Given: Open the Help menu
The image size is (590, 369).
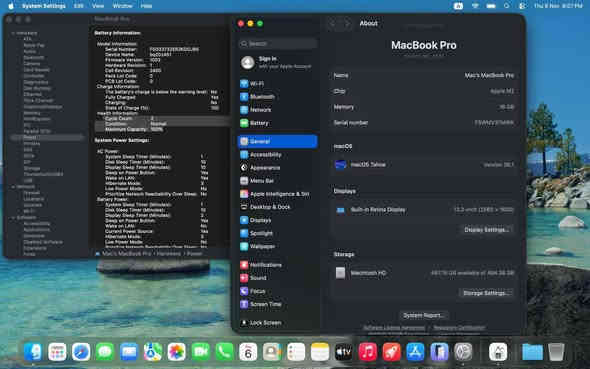Looking at the screenshot, I should coord(146,6).
